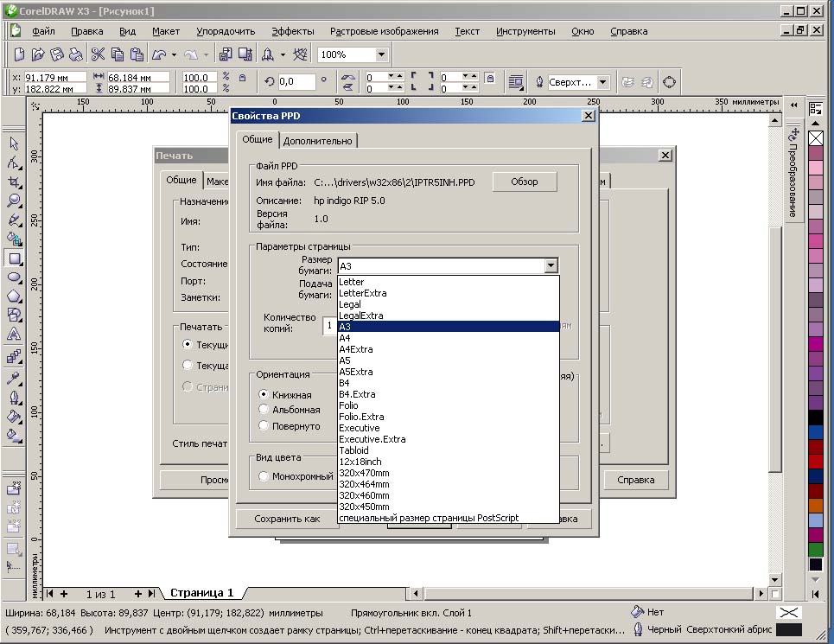This screenshot has width=834, height=644.
Task: Open the 100% zoom level dropdown
Action: (x=381, y=54)
